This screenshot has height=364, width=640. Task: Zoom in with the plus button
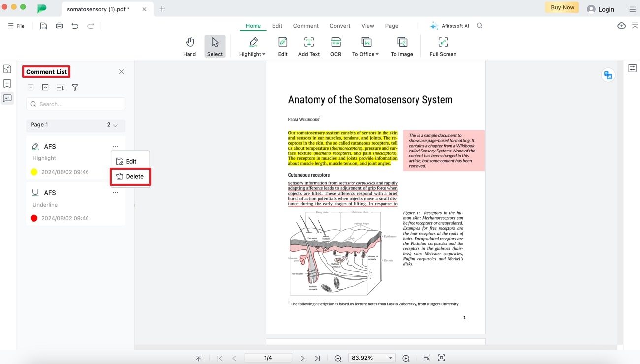(x=406, y=358)
